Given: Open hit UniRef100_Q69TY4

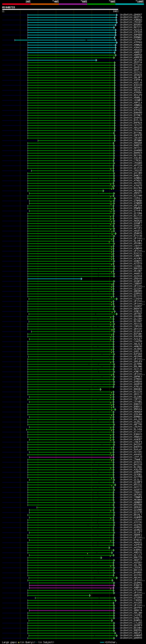Looking at the screenshot, I should (x=131, y=17).
